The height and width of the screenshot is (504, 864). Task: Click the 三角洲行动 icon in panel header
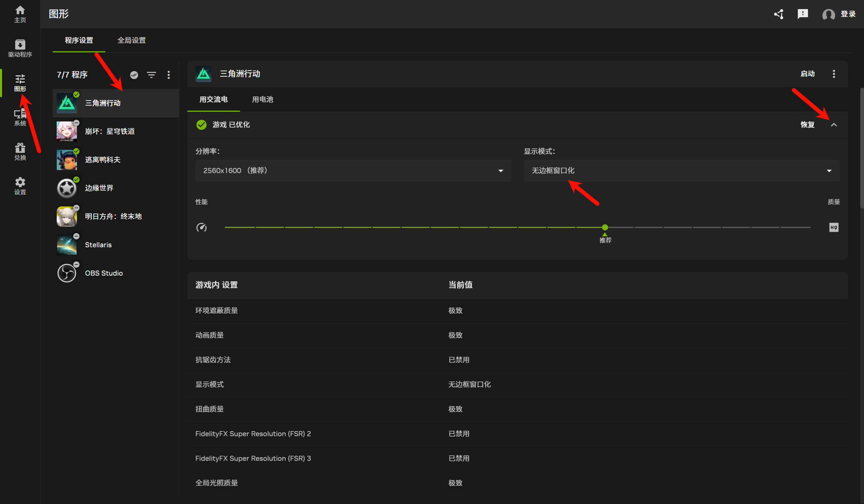pos(203,74)
